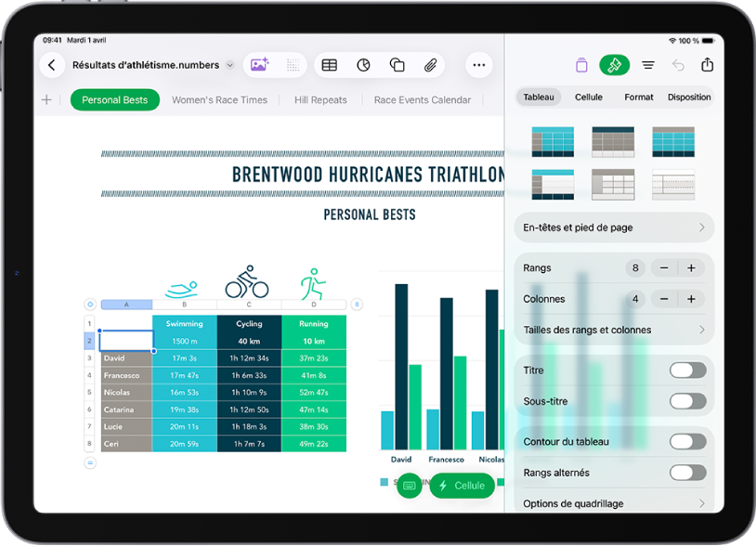This screenshot has height=546, width=756.
Task: Tap the share export icon
Action: [707, 64]
